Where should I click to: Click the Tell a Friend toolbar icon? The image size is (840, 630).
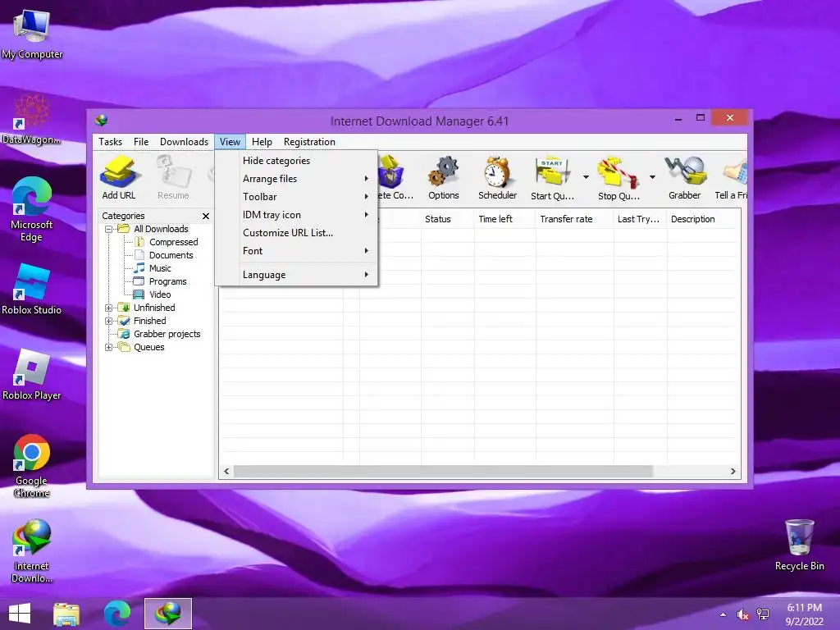[731, 178]
